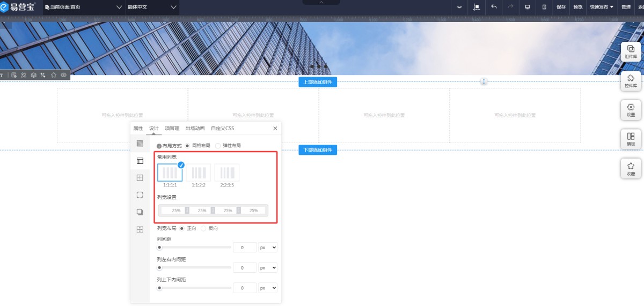This screenshot has height=306, width=644.
Task: Click the 列左右内间距 slider handle
Action: pos(159,267)
